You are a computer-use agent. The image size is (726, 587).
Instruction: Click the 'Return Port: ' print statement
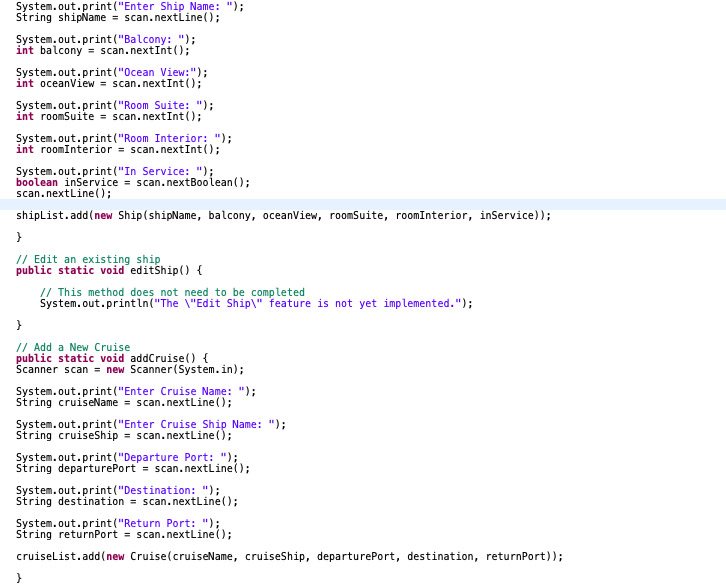(x=118, y=524)
